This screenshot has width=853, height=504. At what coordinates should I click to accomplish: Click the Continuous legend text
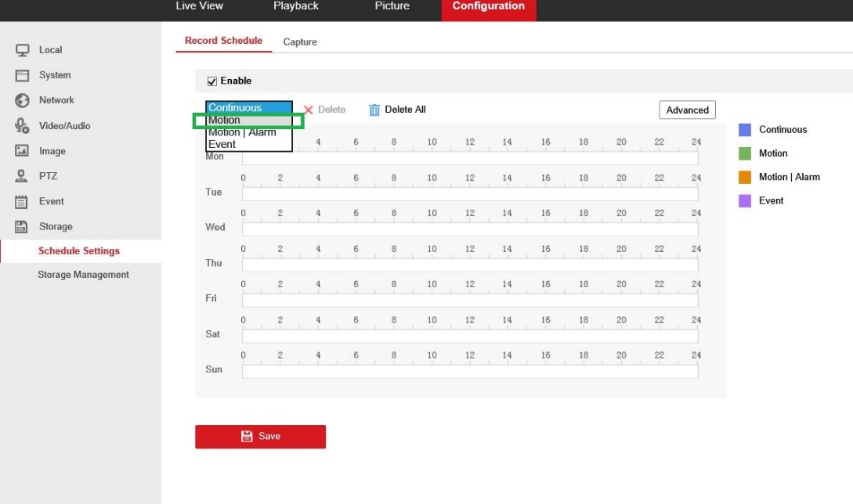click(x=783, y=129)
